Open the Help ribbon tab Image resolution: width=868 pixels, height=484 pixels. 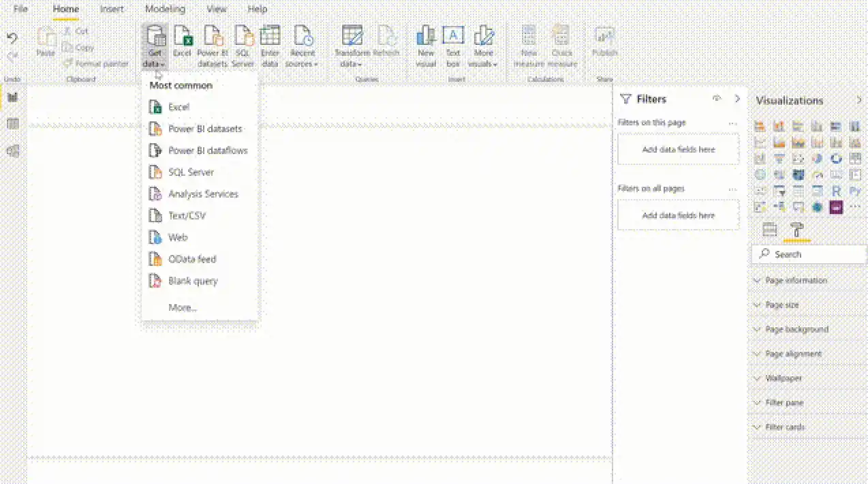258,10
